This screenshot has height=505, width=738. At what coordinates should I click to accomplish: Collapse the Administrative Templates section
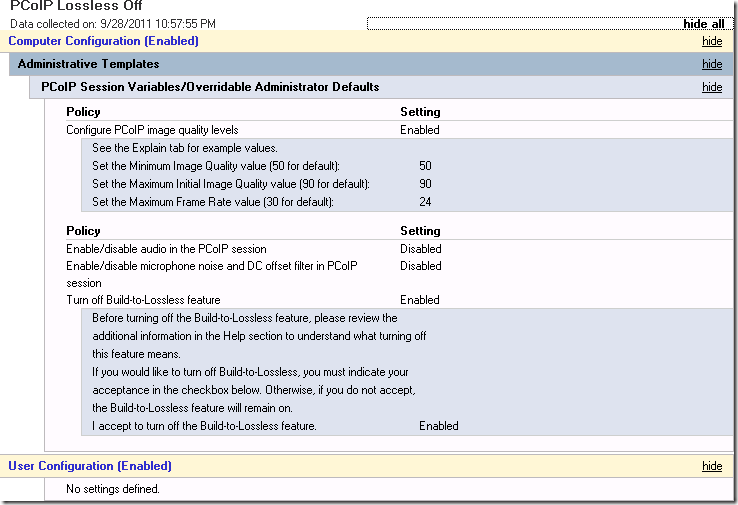712,64
